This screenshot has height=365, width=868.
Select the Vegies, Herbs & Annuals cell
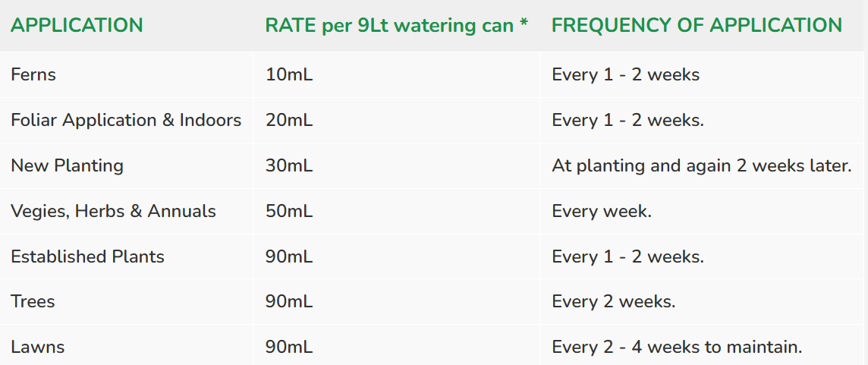coord(114,211)
